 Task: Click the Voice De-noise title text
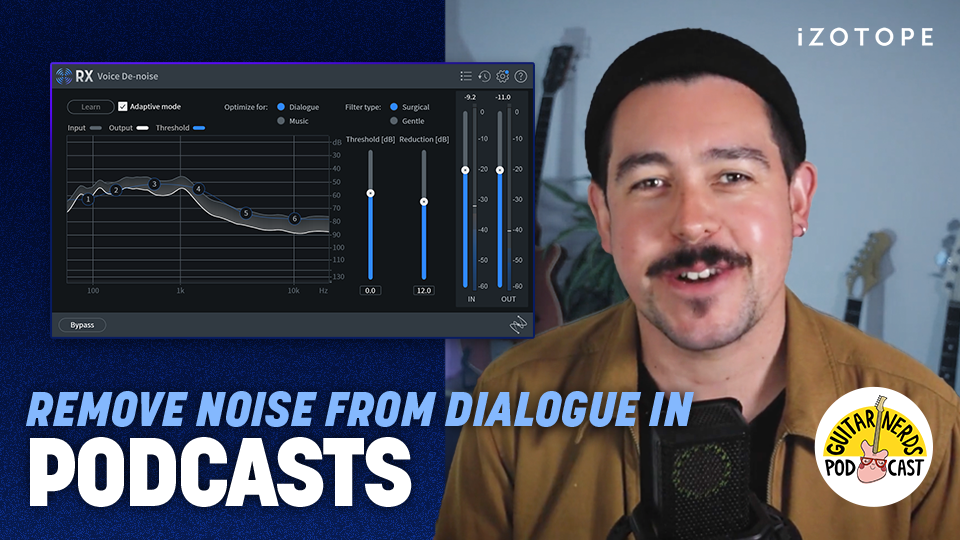click(x=127, y=76)
